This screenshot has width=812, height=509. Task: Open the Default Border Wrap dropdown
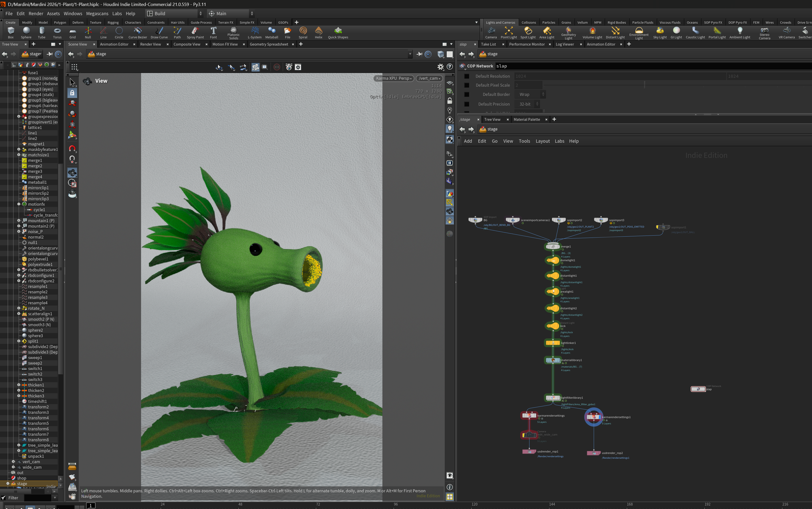click(530, 95)
